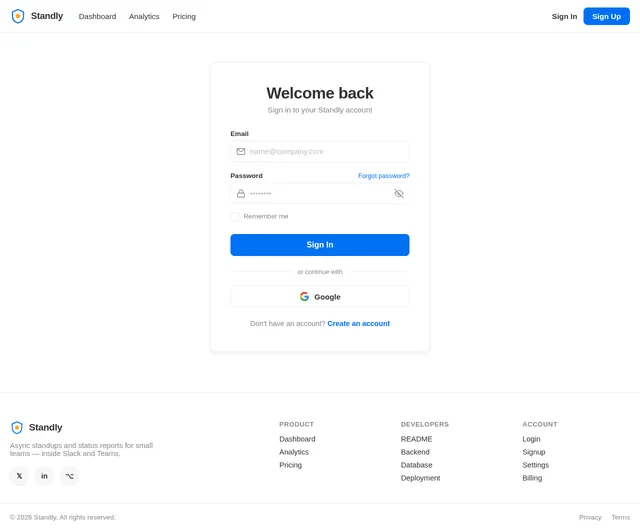Viewport: 640px width, 531px height.
Task: Click the footer Standly shield logo
Action: (17, 427)
